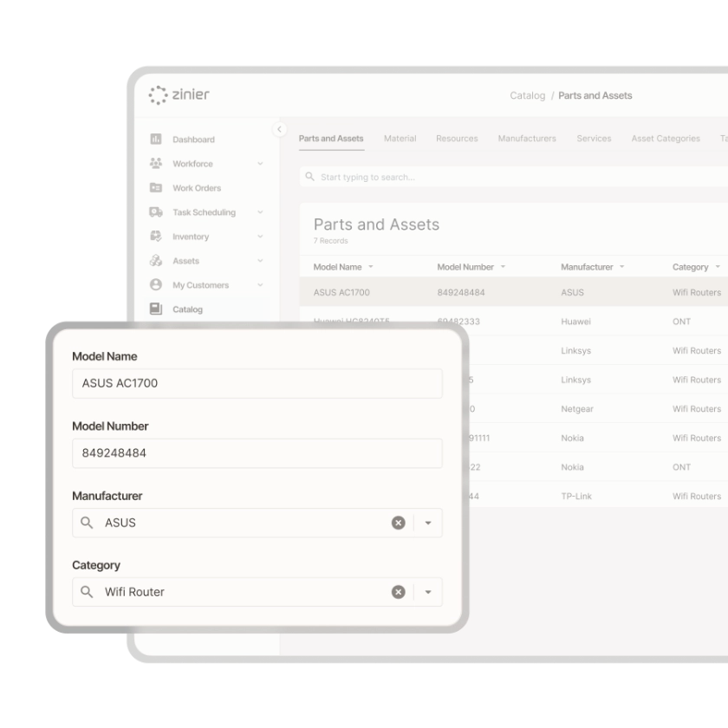Click the Zinier logo
The image size is (728, 728).
pyautogui.click(x=179, y=94)
